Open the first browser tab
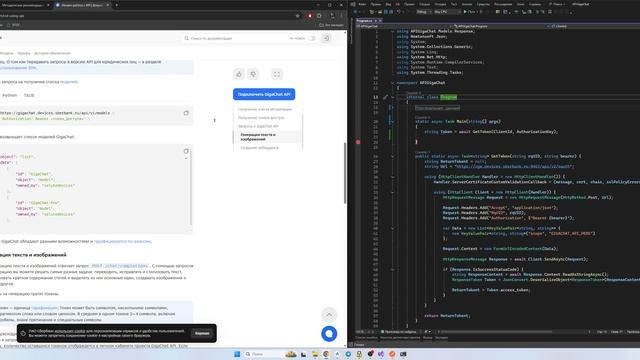 [x=24, y=5]
